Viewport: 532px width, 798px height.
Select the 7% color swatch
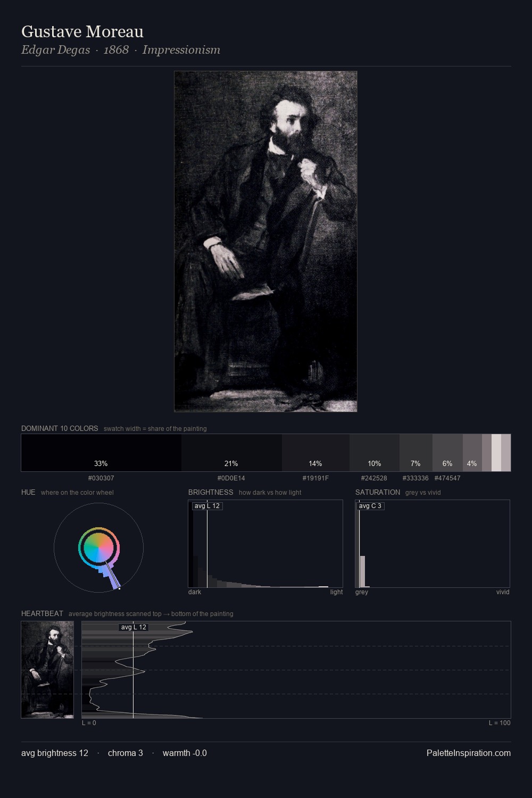pos(416,453)
